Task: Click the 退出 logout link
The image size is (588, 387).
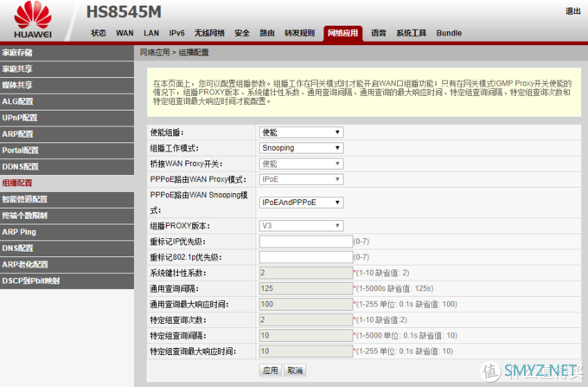Action: (573, 11)
